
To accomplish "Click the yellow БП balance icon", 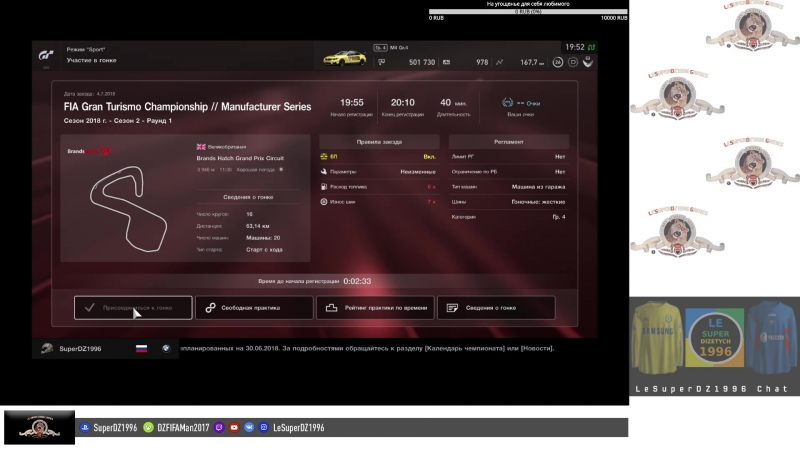I will pyautogui.click(x=323, y=157).
